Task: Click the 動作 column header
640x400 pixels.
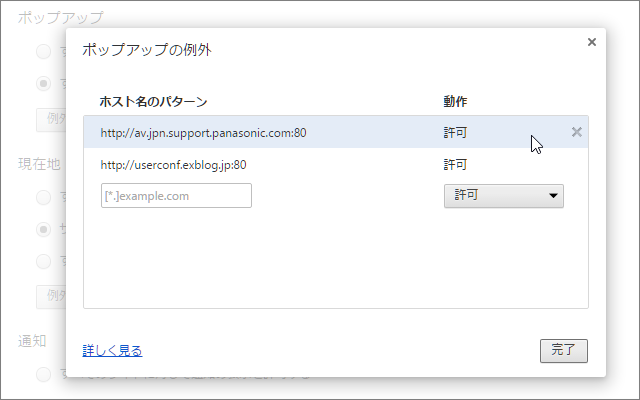Action: (x=455, y=101)
